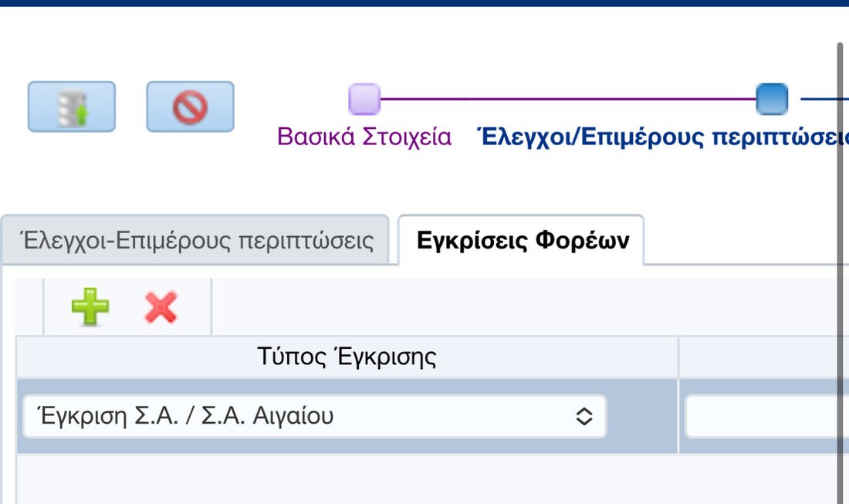Click the red cancel circle button
Screen dimensions: 849x504
coord(190,107)
